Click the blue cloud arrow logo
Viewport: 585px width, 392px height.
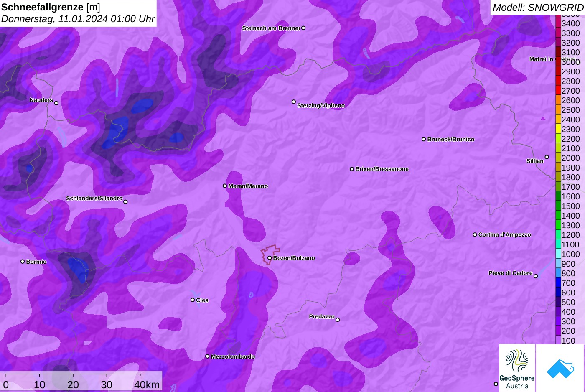coord(560,368)
